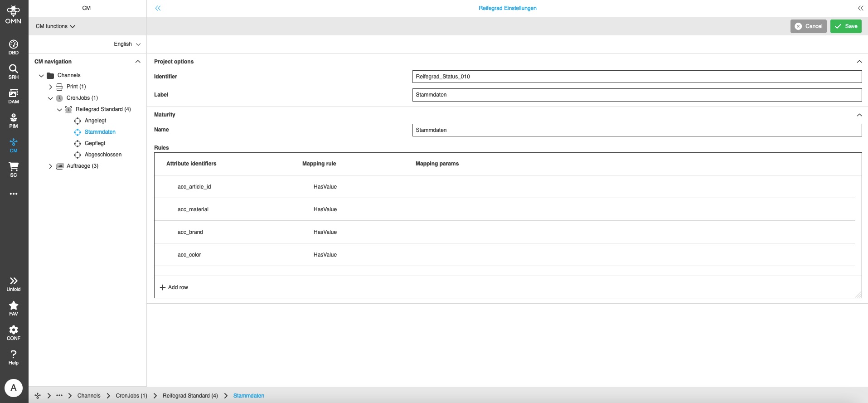Select Angelegt tree item

coord(96,121)
